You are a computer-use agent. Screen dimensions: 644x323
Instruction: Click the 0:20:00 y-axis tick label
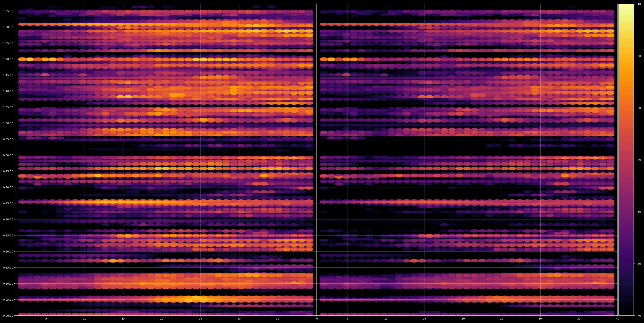[x=8, y=251]
